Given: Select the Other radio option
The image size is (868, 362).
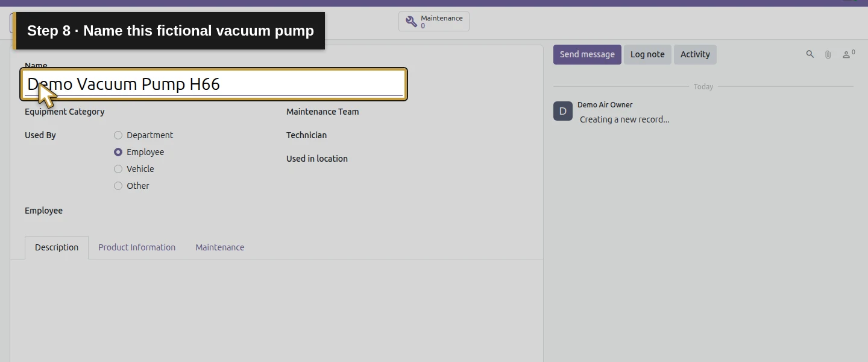Looking at the screenshot, I should 118,186.
